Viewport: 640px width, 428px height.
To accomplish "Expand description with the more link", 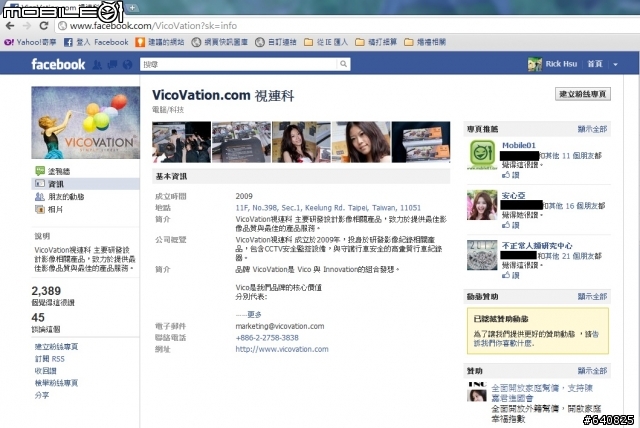I will pos(254,315).
